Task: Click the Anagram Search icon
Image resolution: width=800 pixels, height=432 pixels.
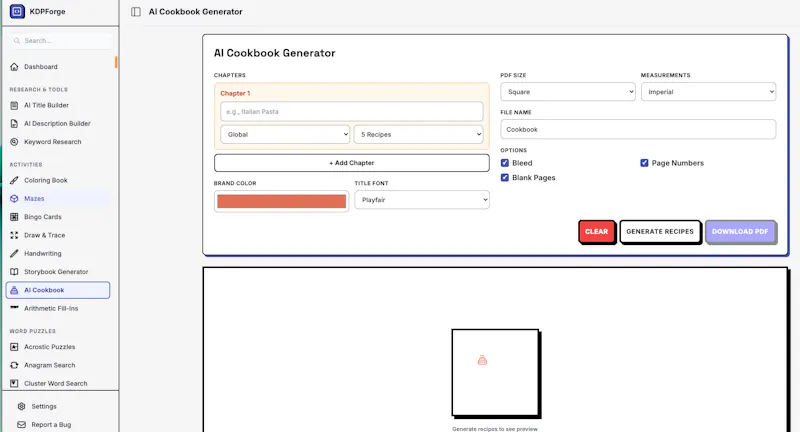Action: [14, 365]
